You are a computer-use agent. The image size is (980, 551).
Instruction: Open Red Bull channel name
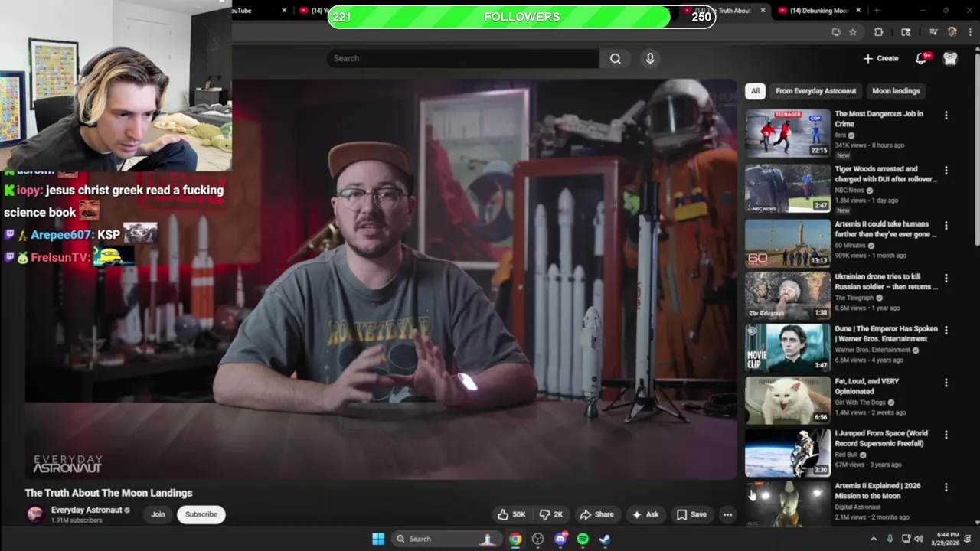pos(846,455)
